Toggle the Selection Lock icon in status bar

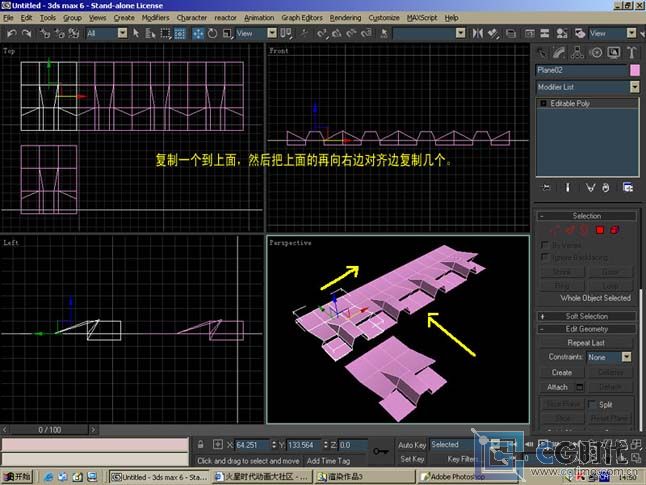201,445
